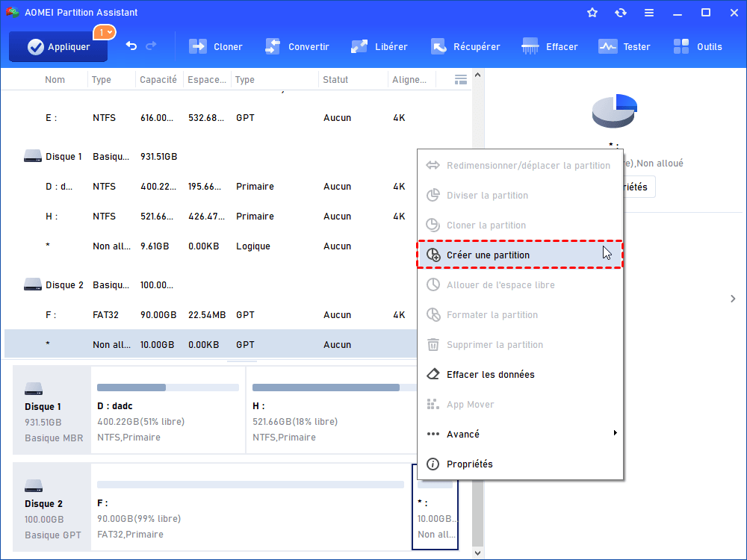Click the three-dots icon beside Avancé
The image size is (747, 560).
(x=433, y=434)
